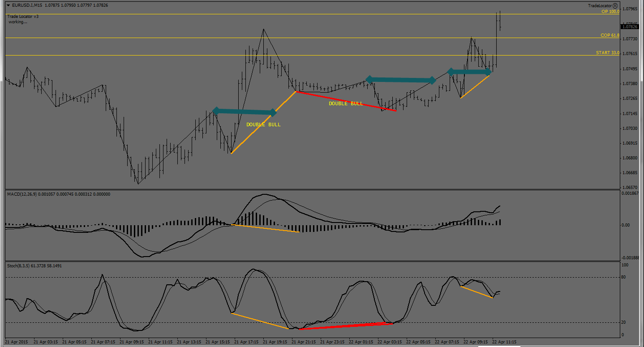Select the middle teal double-headed arrow

click(400, 80)
